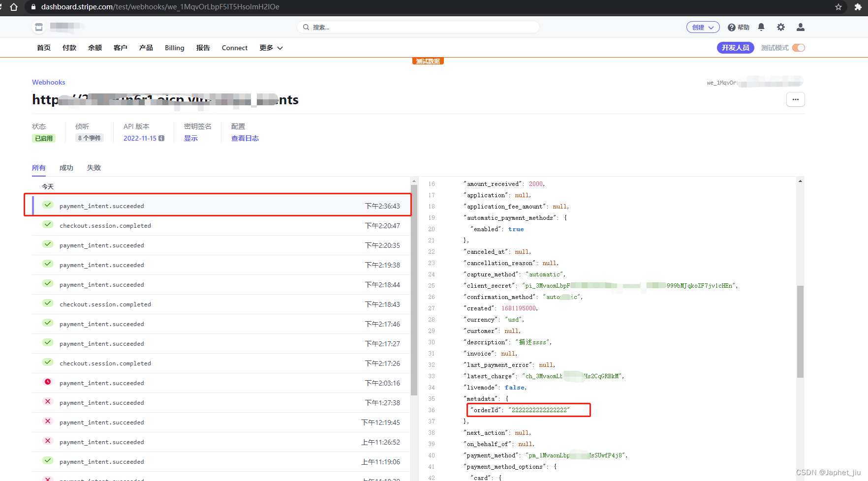This screenshot has height=481, width=868.
Task: Expand the 更多 menu
Action: (x=271, y=48)
